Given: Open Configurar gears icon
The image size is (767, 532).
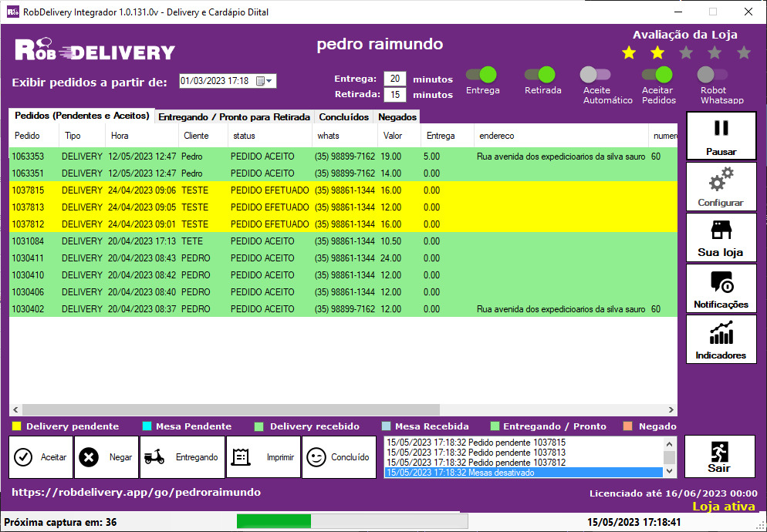Looking at the screenshot, I should 721,180.
